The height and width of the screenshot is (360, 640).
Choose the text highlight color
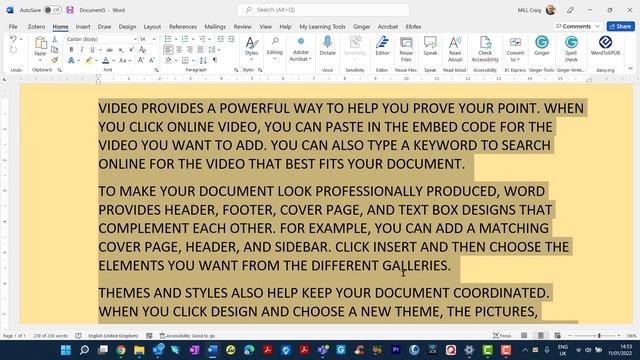tap(88, 60)
